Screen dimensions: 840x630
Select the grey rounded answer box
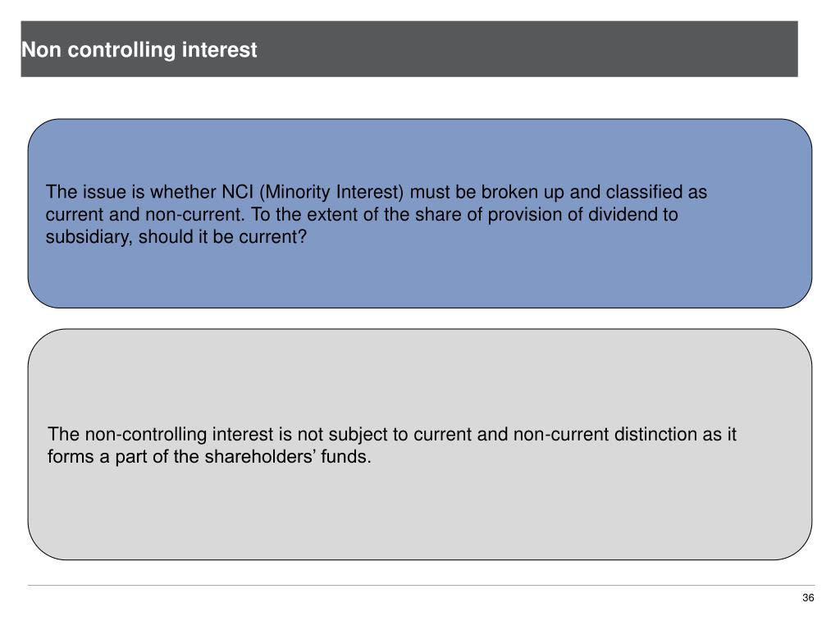coord(420,517)
